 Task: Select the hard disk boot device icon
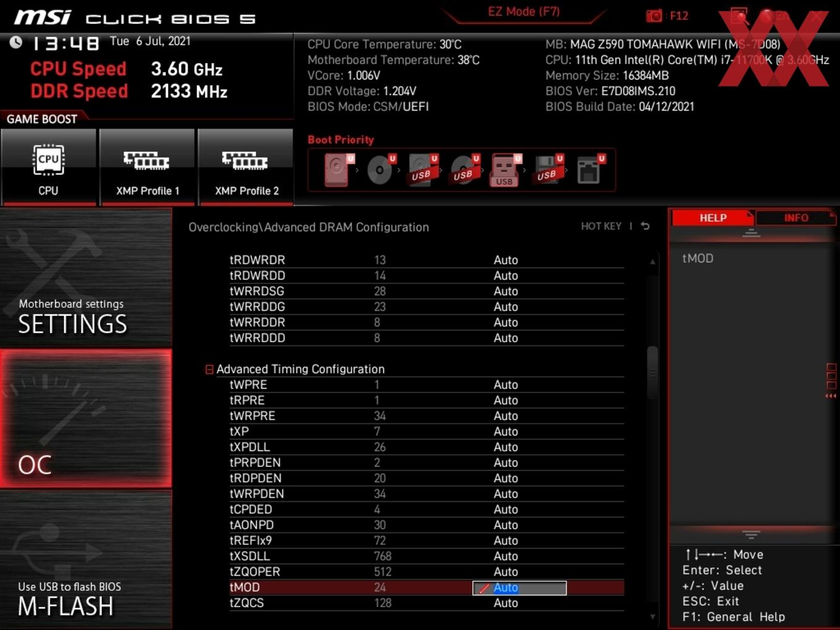[x=338, y=170]
